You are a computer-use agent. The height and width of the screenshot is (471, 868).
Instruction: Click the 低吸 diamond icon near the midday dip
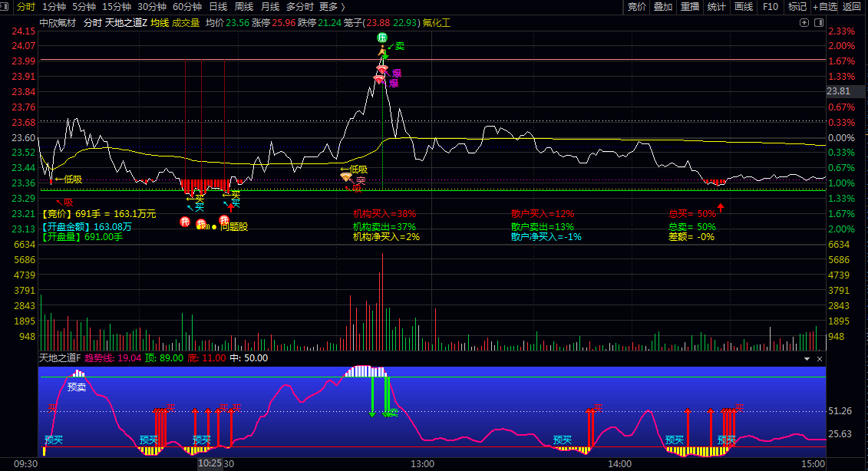pyautogui.click(x=346, y=177)
